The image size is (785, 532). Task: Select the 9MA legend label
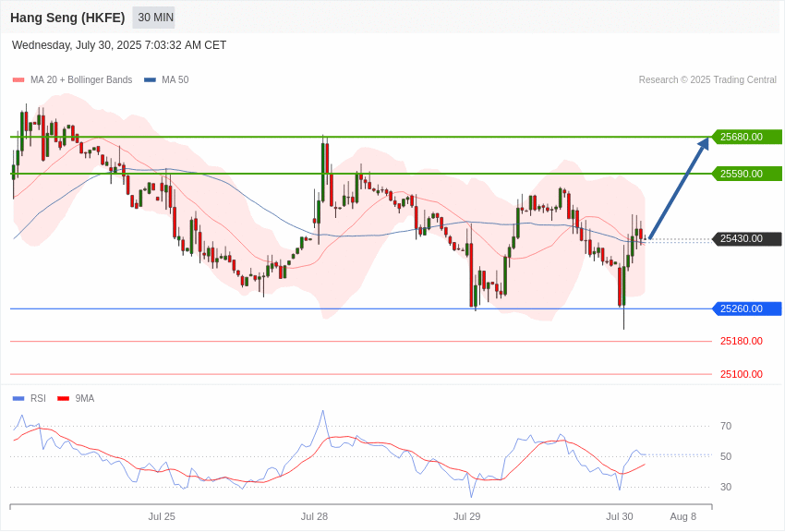[85, 398]
